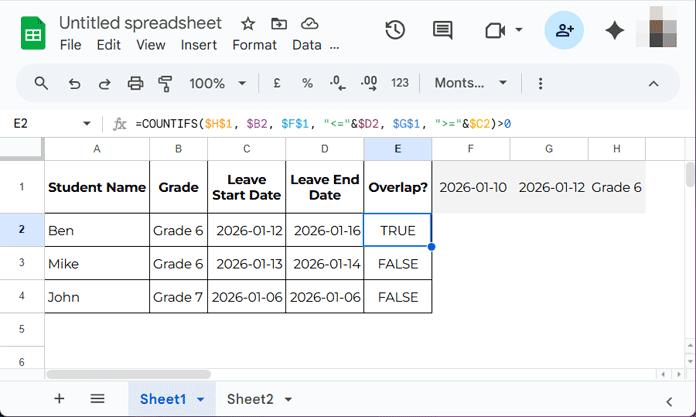Select all cells corner button
This screenshot has height=417, width=696.
pyautogui.click(x=21, y=148)
